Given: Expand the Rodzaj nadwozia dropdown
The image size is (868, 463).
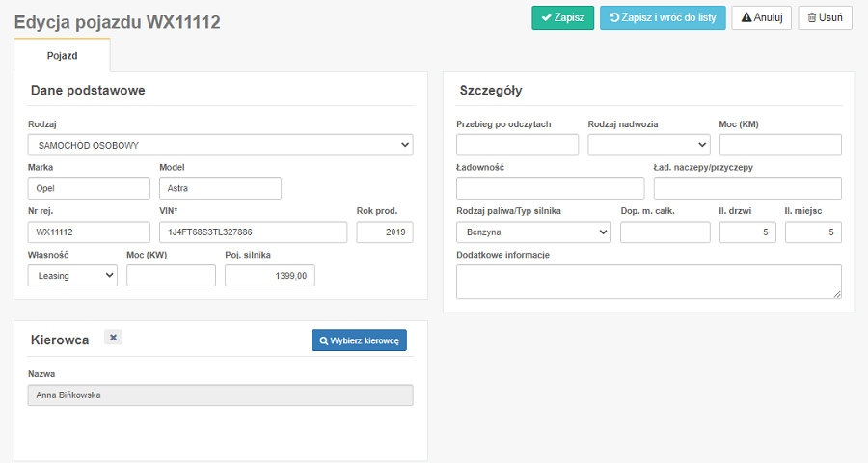Looking at the screenshot, I should (x=649, y=145).
